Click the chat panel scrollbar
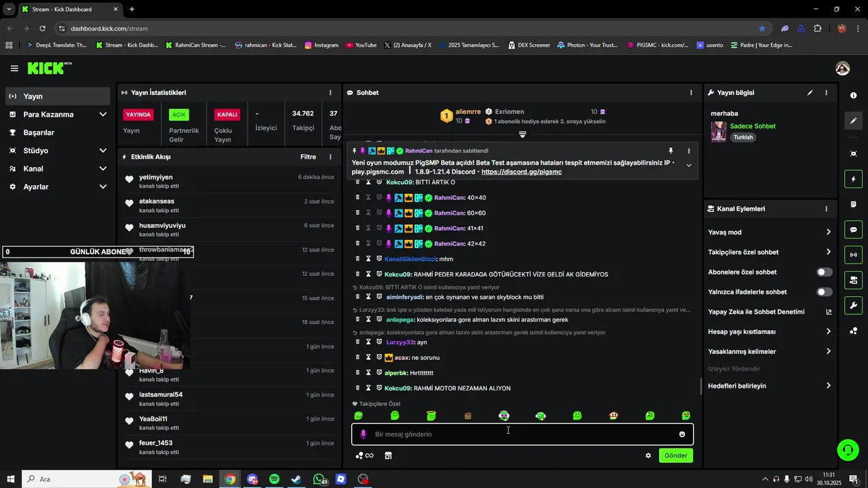Screen dimensions: 868x488 [x=701, y=386]
